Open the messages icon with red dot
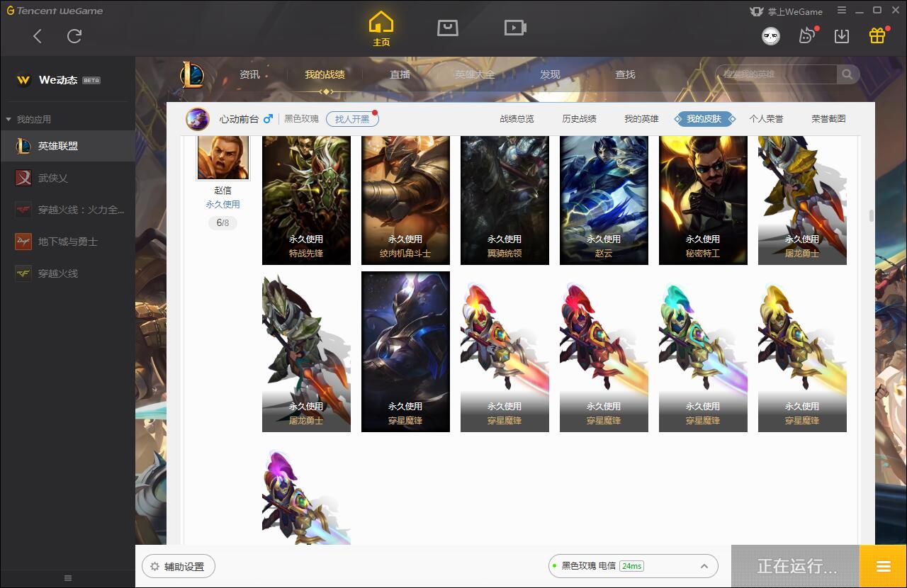The width and height of the screenshot is (907, 588). pos(807,35)
